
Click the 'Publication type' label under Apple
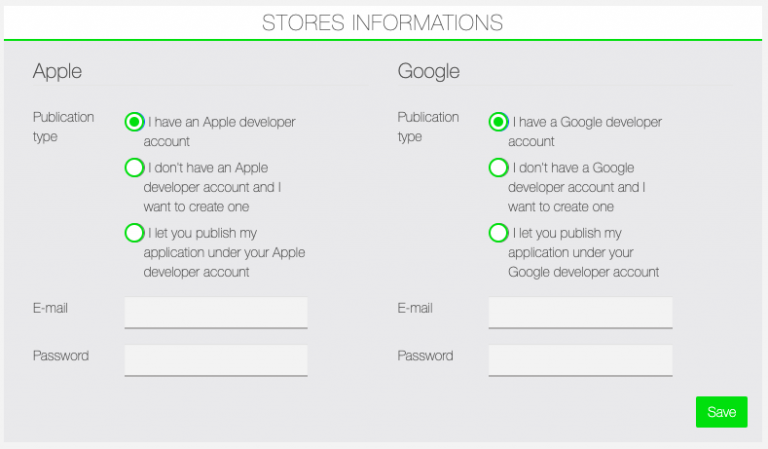tap(63, 127)
